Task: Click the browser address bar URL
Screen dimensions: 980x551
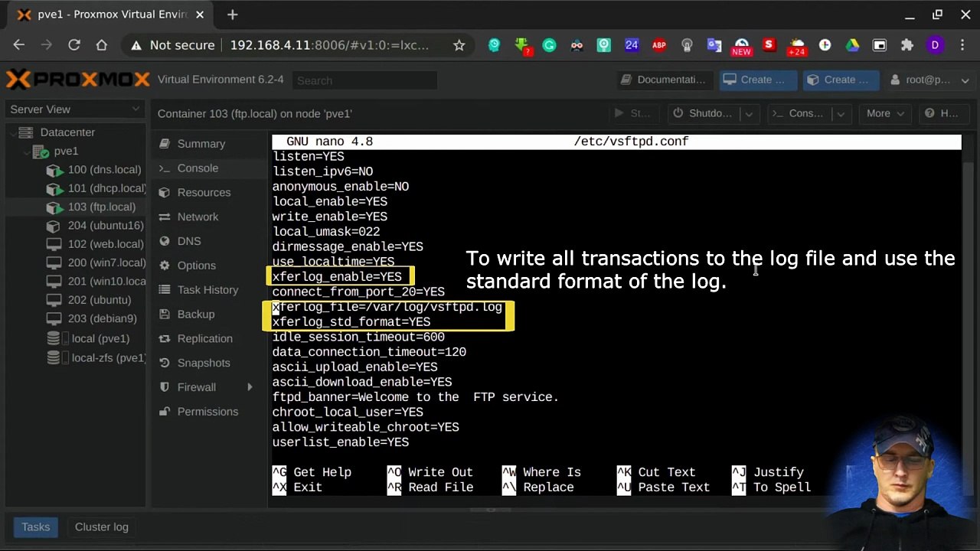Action: [x=329, y=45]
